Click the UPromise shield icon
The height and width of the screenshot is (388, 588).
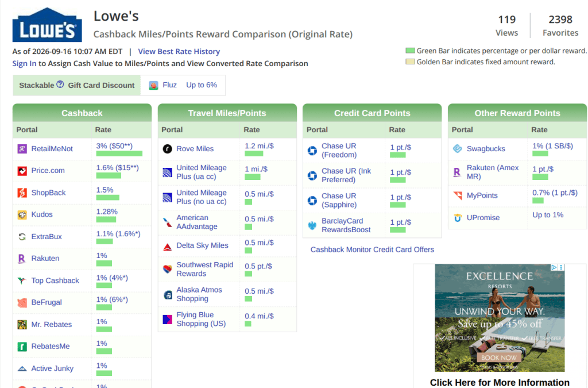point(458,218)
